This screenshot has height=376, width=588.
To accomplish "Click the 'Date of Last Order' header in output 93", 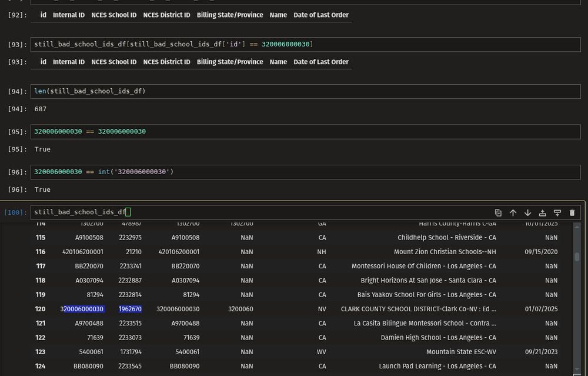I will [x=321, y=62].
